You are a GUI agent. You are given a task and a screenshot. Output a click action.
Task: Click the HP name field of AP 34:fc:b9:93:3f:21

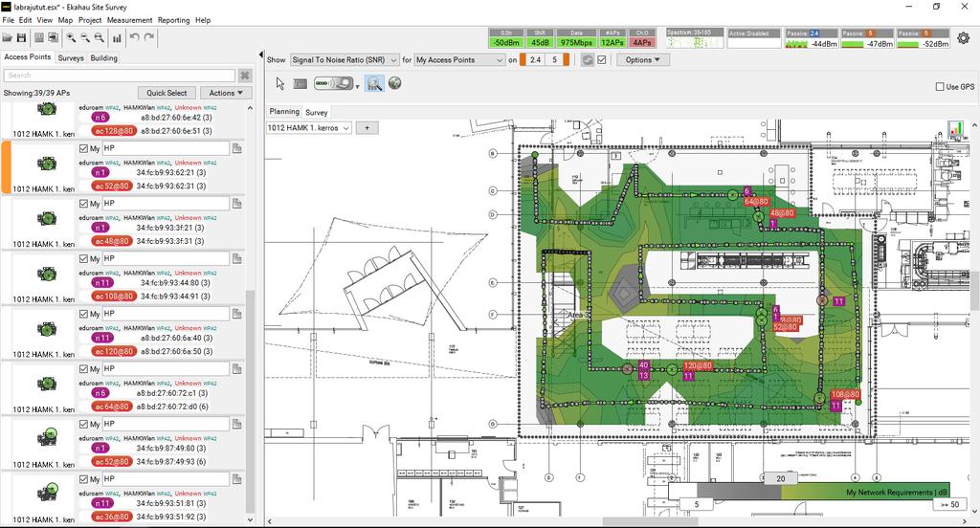[166, 204]
